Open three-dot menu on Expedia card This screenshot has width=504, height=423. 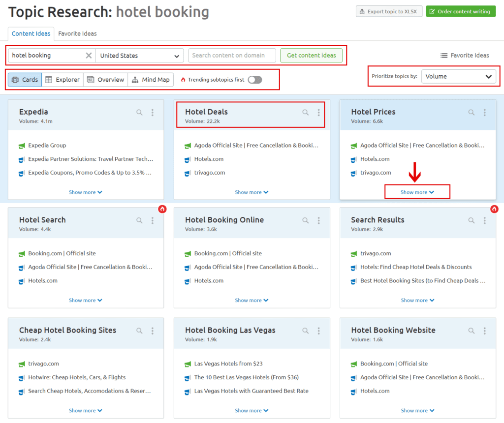[x=153, y=113]
